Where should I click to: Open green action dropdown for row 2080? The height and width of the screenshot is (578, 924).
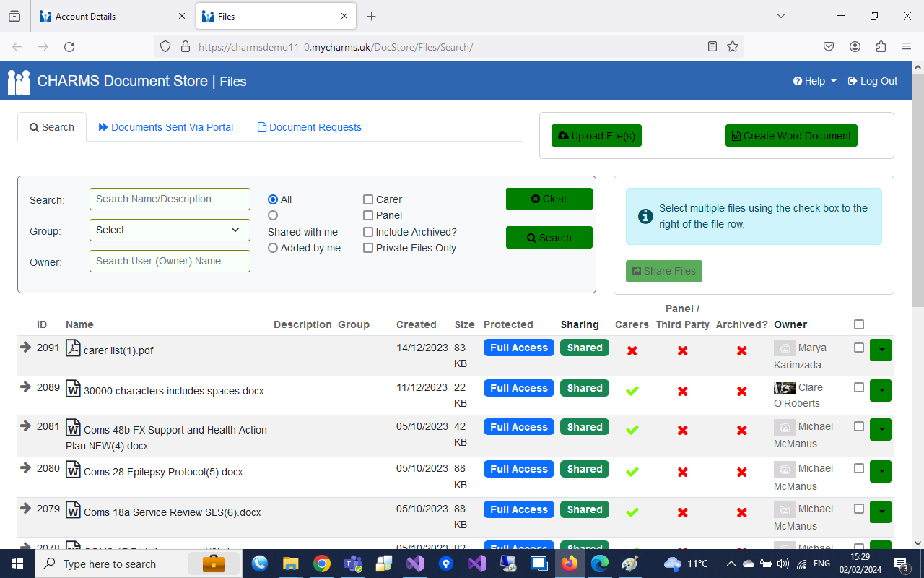click(881, 471)
